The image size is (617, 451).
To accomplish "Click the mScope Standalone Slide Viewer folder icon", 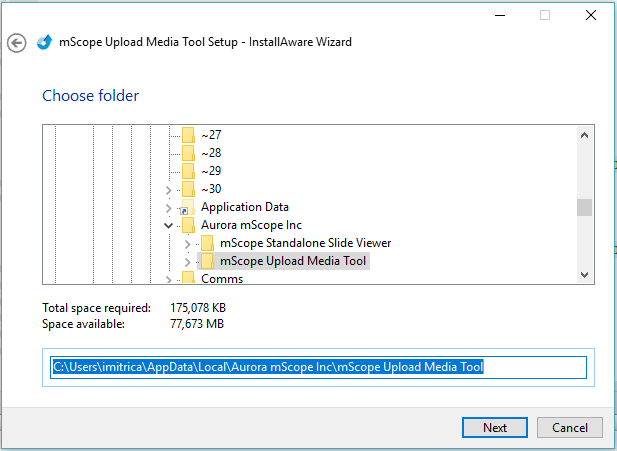I will [x=206, y=244].
